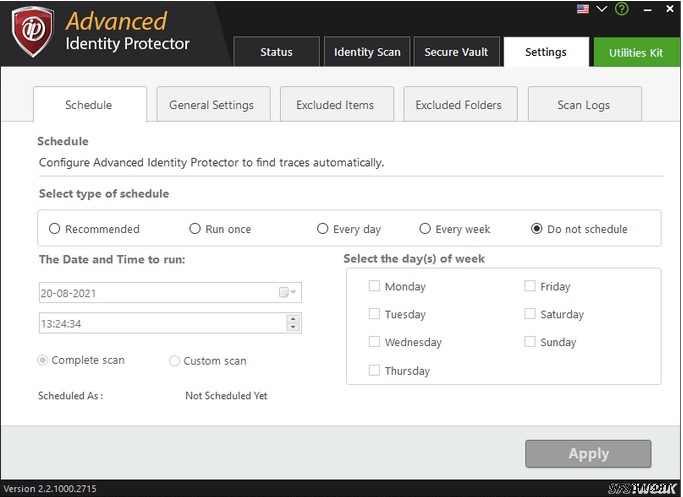
Task: Open the Identity Scan tab
Action: [x=367, y=52]
